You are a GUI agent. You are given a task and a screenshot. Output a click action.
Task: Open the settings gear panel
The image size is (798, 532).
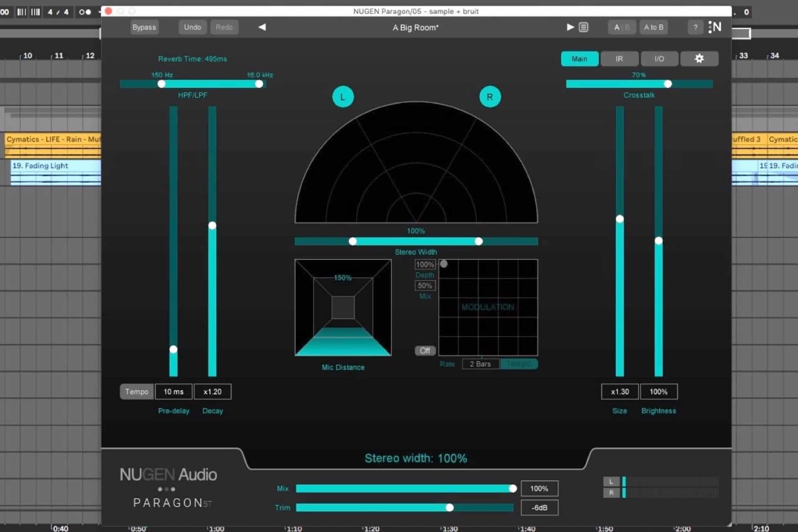pos(699,59)
